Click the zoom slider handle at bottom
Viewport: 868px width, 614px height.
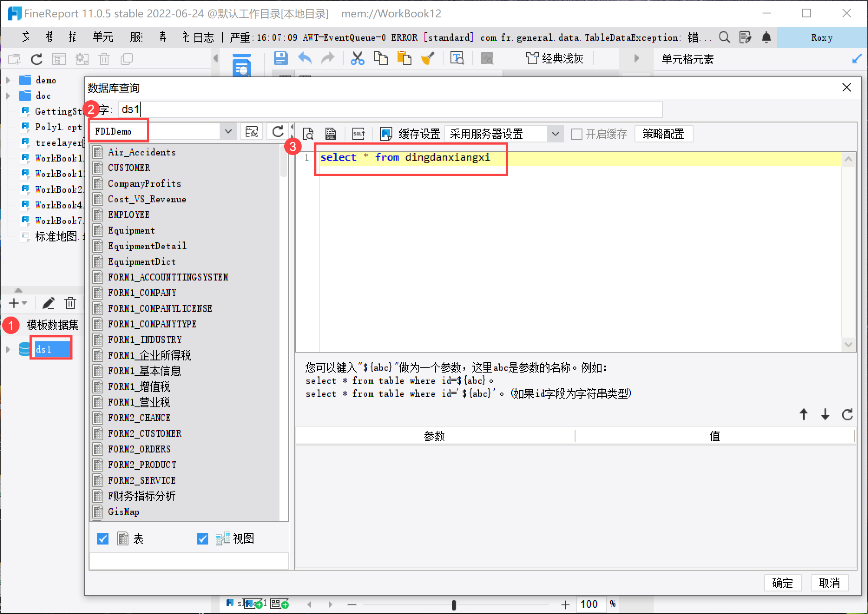(454, 604)
